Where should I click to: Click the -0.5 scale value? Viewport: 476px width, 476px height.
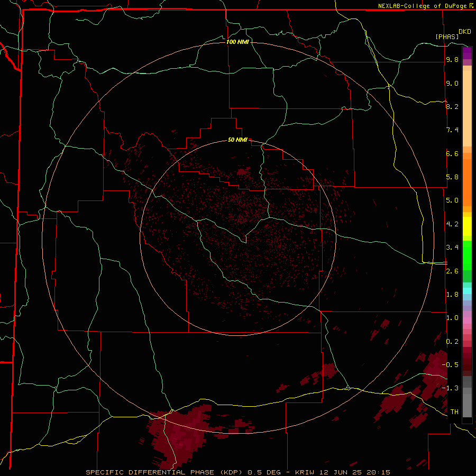[x=450, y=365]
